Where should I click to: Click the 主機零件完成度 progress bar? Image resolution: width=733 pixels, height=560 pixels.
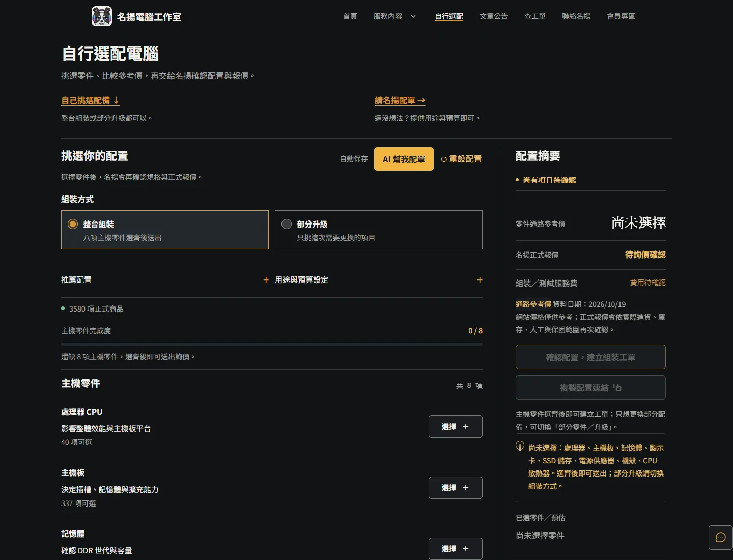(272, 344)
